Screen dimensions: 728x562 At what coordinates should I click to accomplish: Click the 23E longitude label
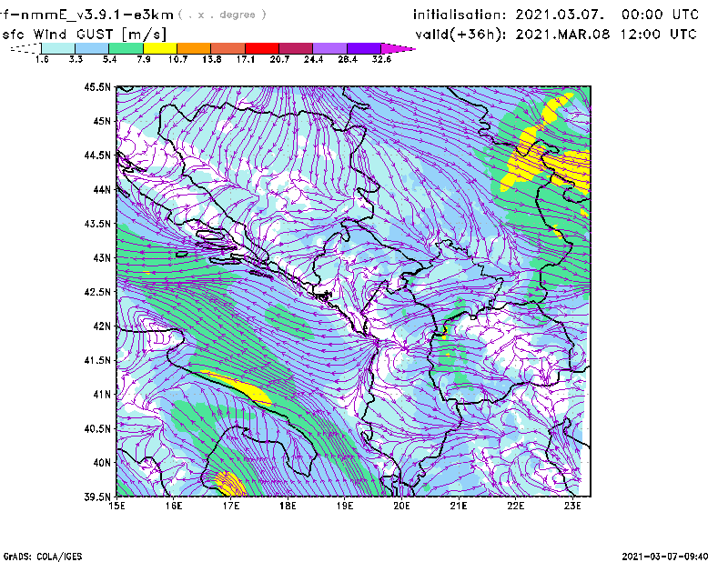point(572,506)
